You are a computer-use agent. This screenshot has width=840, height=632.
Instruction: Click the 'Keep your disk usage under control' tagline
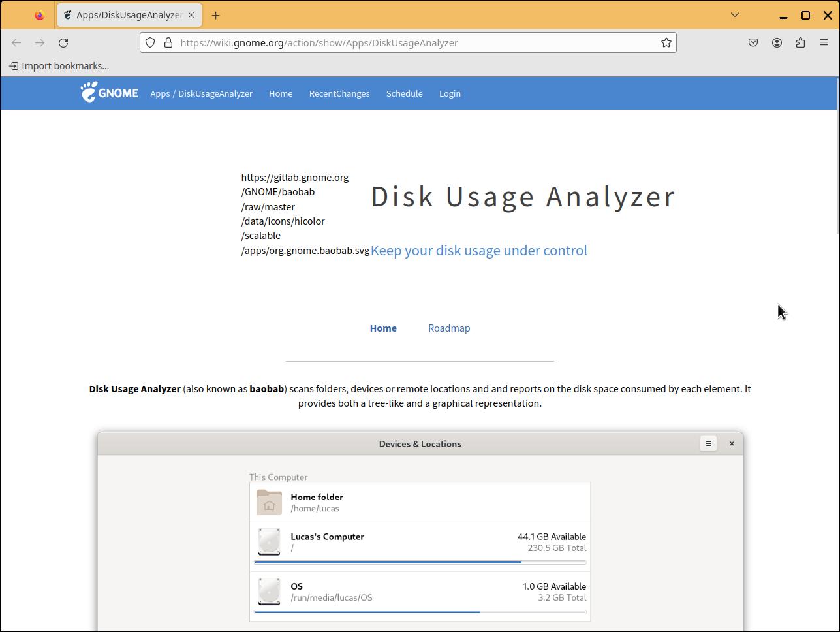pos(479,250)
